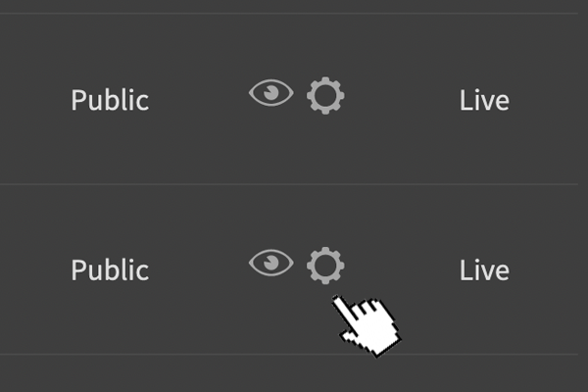Configure the first listed item via its gear
The width and height of the screenshot is (588, 392).
tap(325, 96)
